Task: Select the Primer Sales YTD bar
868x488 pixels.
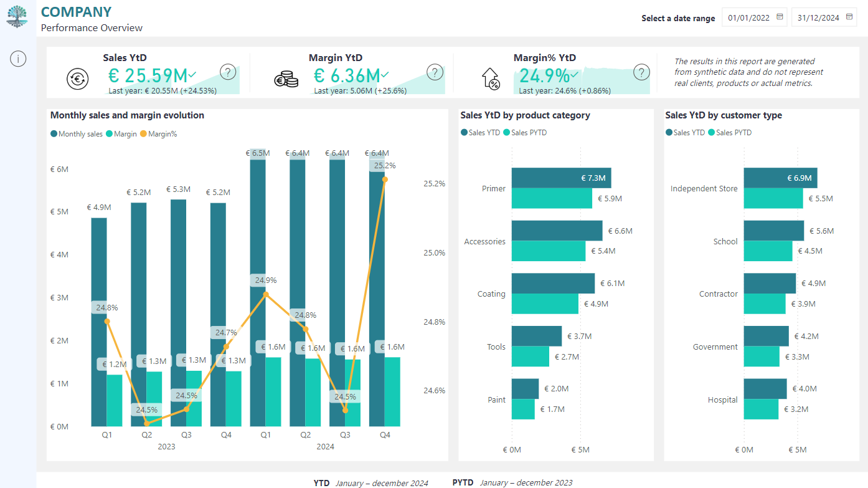Action: 561,178
